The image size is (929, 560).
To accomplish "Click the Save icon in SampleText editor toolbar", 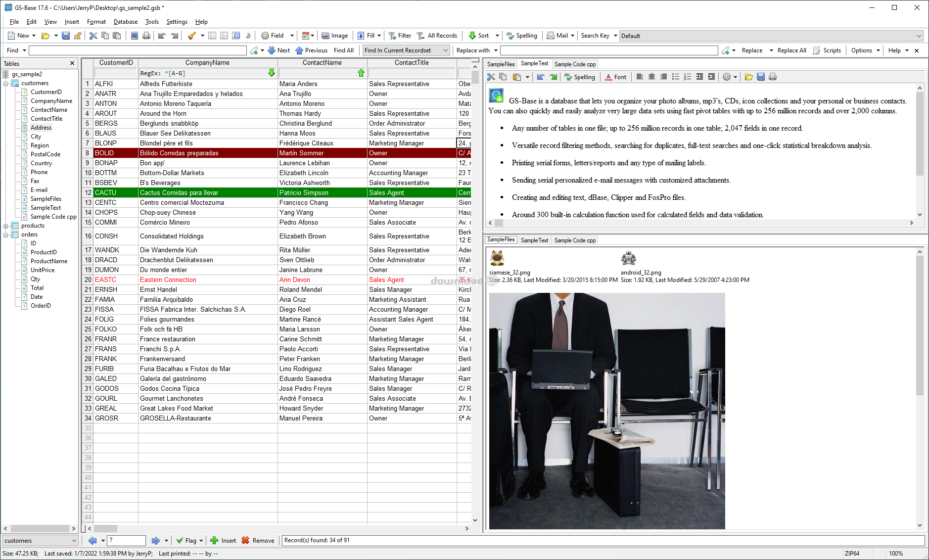I will click(x=761, y=77).
